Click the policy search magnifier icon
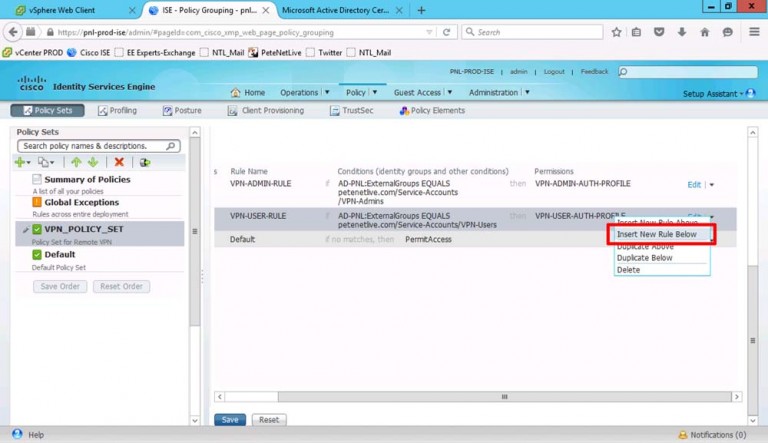768x443 pixels. [x=170, y=146]
